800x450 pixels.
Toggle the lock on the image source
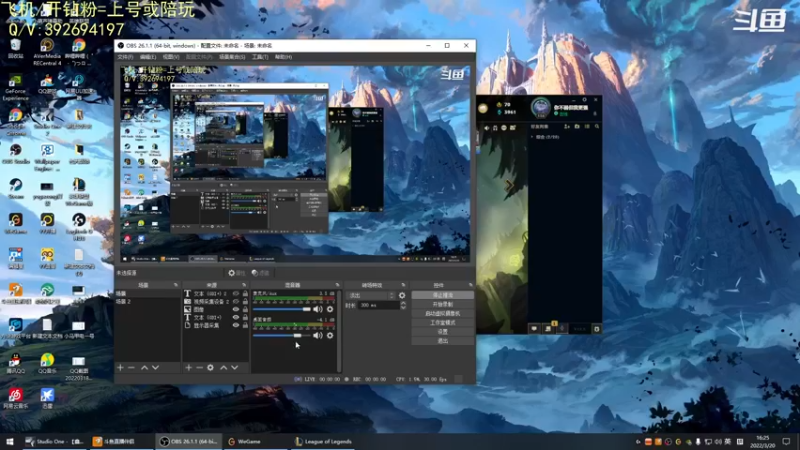coord(245,309)
